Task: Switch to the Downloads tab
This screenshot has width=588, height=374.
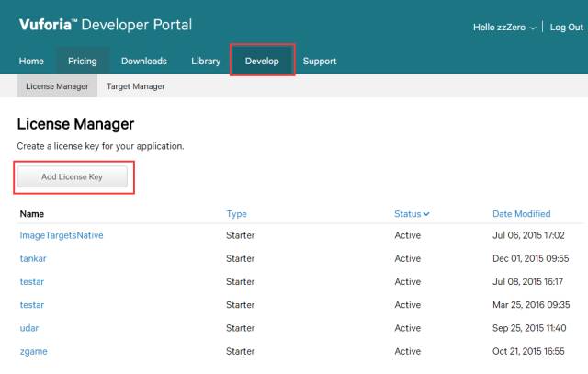Action: 144,61
